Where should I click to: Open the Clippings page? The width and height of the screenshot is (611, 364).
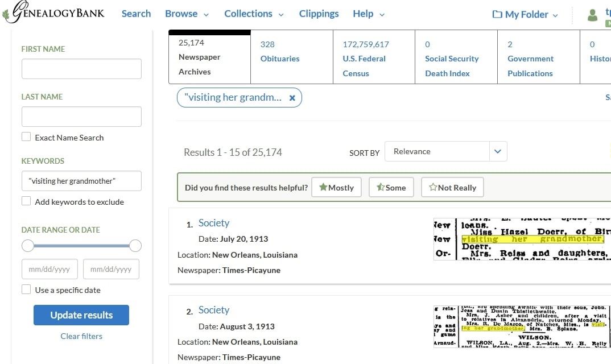click(x=319, y=14)
